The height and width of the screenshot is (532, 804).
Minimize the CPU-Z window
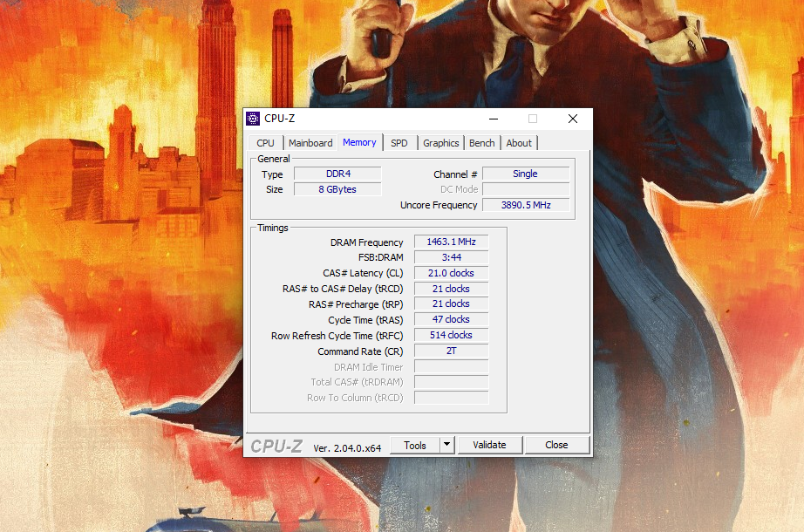click(494, 119)
